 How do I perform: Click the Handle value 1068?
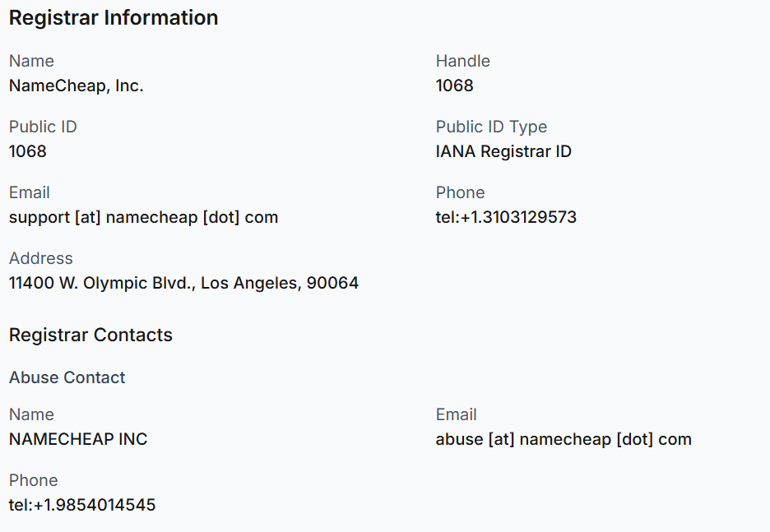click(x=454, y=86)
